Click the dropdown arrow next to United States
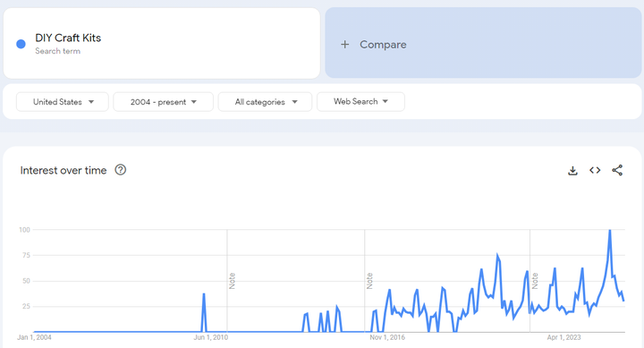Viewport: 644px width, 348px height. pyautogui.click(x=91, y=102)
